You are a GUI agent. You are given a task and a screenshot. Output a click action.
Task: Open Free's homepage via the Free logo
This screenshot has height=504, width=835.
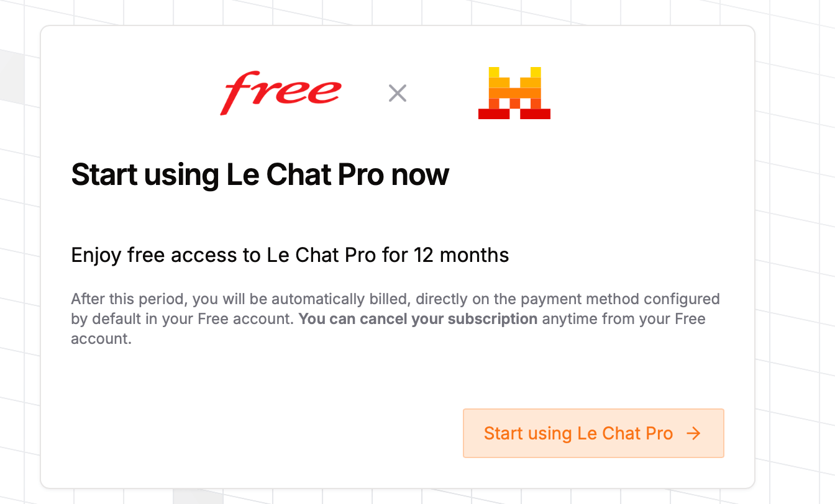[280, 93]
